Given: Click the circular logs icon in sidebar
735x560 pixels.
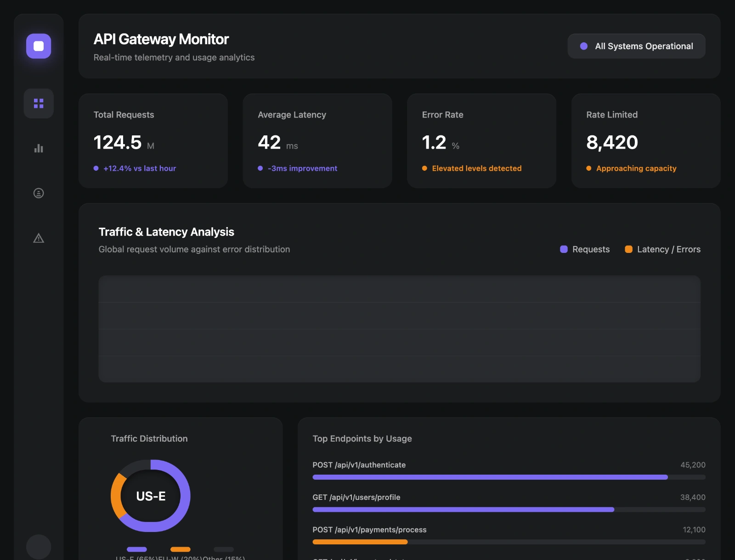Looking at the screenshot, I should click(x=39, y=193).
